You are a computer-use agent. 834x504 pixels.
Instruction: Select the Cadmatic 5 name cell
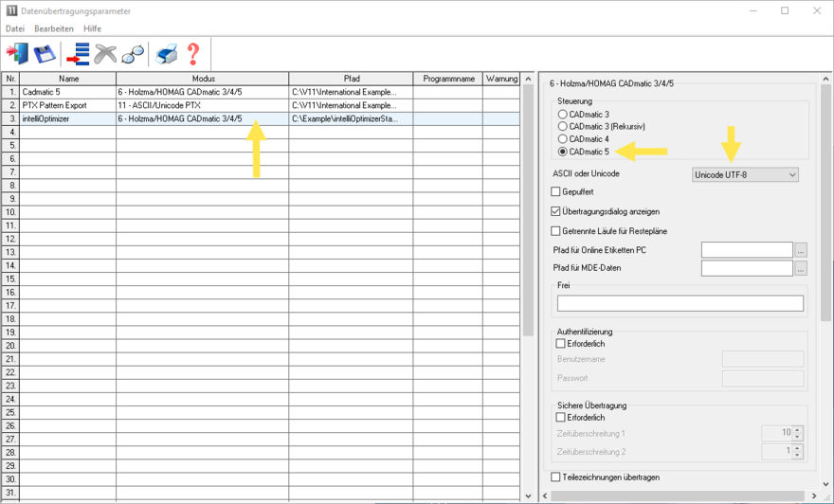pyautogui.click(x=68, y=92)
